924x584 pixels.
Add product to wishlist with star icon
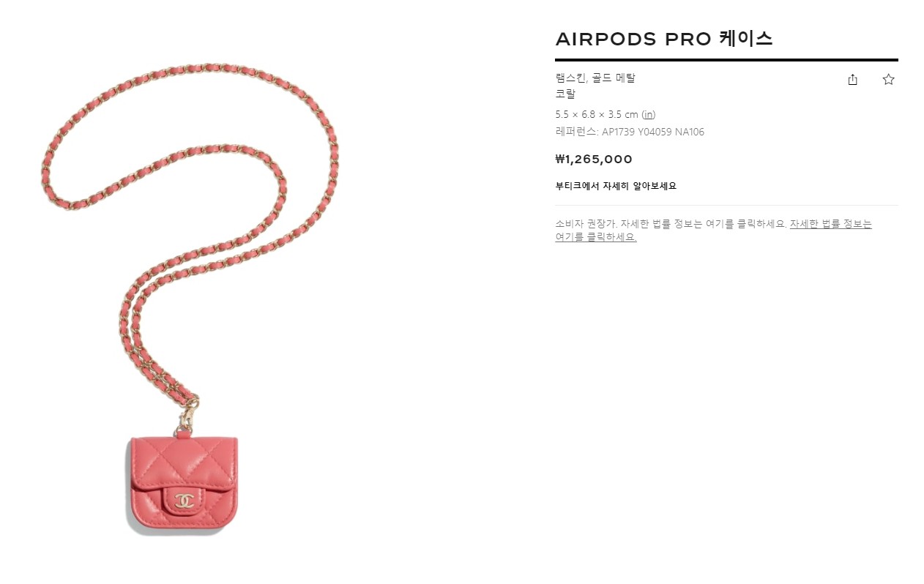pos(888,80)
